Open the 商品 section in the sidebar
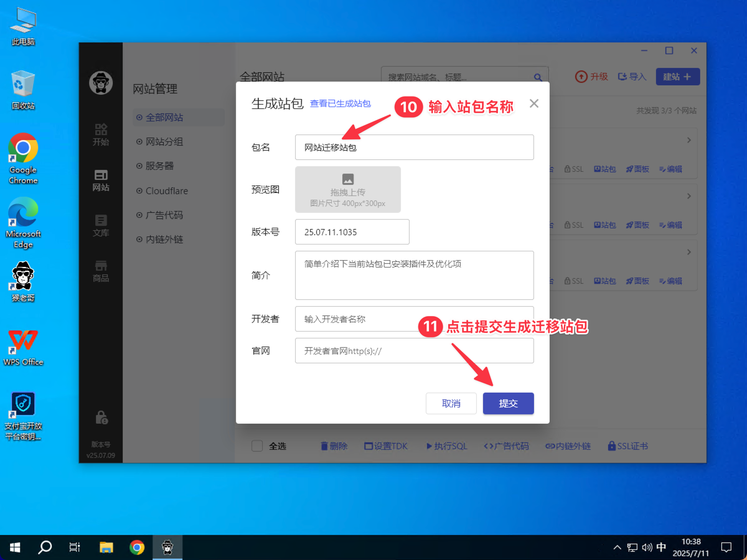This screenshot has width=747, height=560. tap(101, 271)
